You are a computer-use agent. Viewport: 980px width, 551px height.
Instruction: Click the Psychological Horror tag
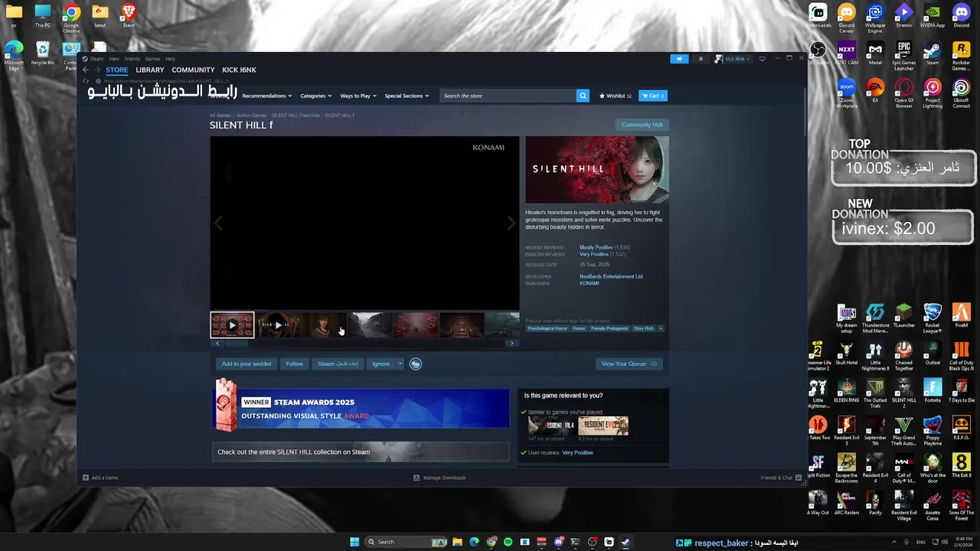[x=547, y=328]
